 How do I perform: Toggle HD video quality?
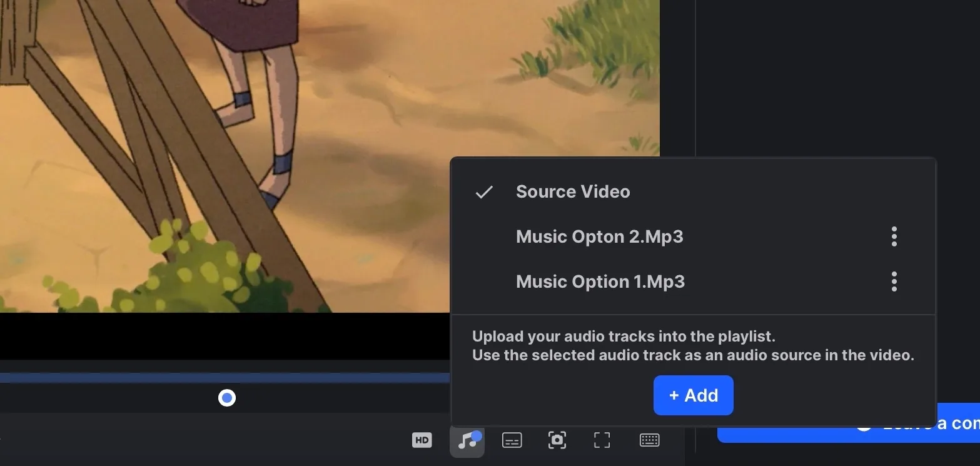422,440
